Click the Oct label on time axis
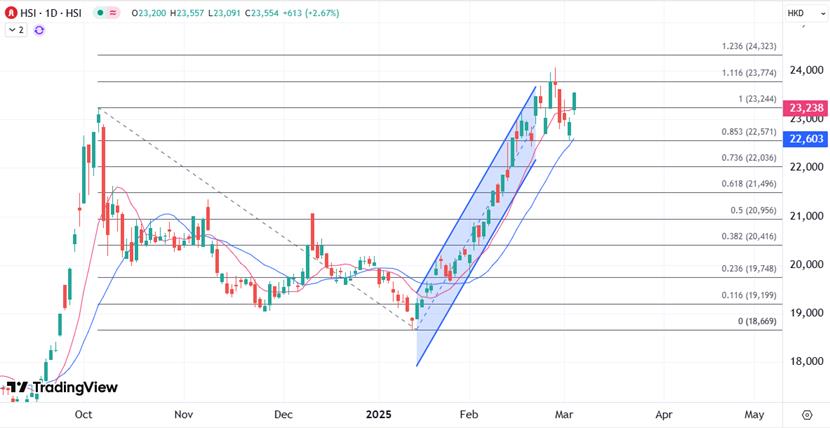The width and height of the screenshot is (830, 428). click(84, 413)
